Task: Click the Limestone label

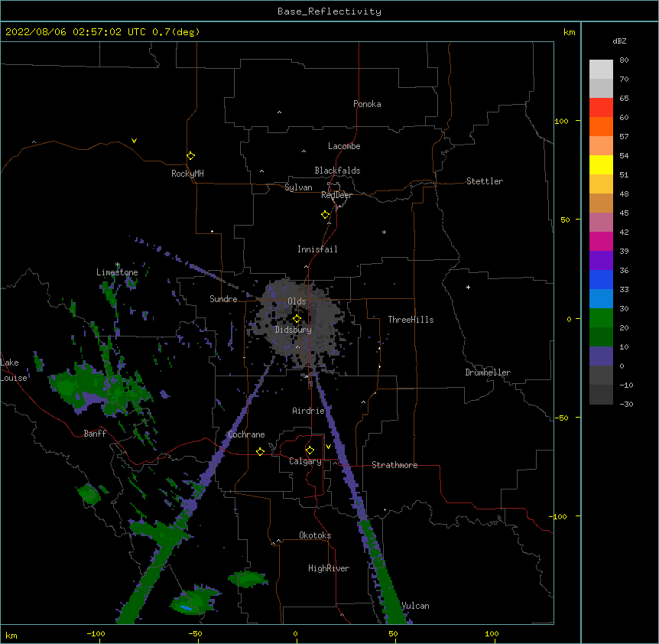Action: (117, 272)
